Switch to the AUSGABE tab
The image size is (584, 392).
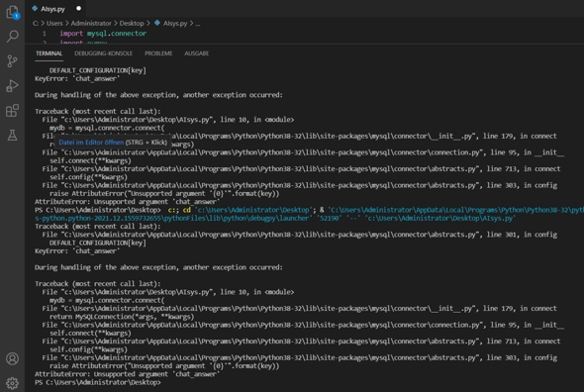click(197, 53)
